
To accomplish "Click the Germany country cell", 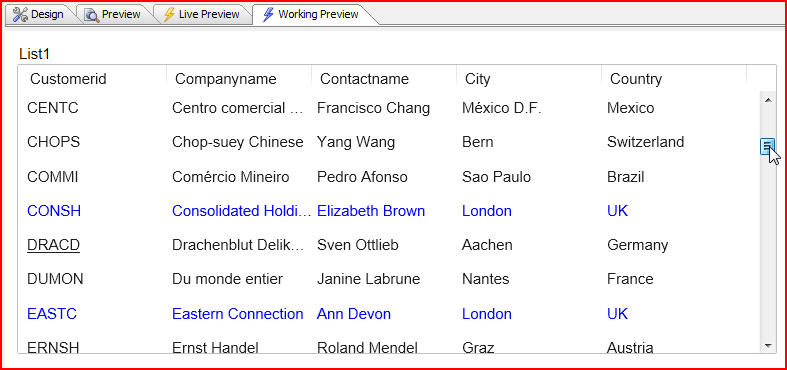I will (637, 245).
